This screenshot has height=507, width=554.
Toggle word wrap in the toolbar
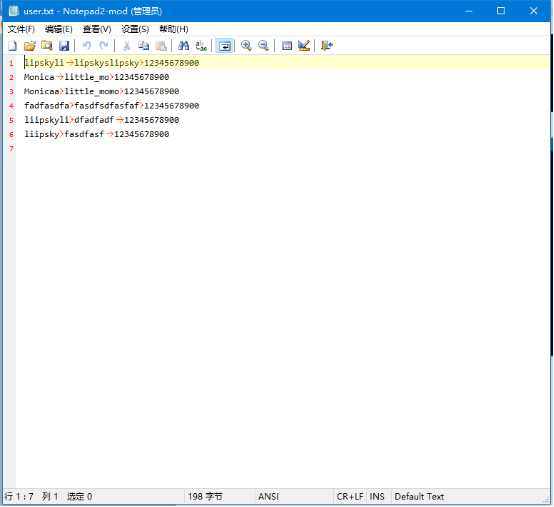224,46
